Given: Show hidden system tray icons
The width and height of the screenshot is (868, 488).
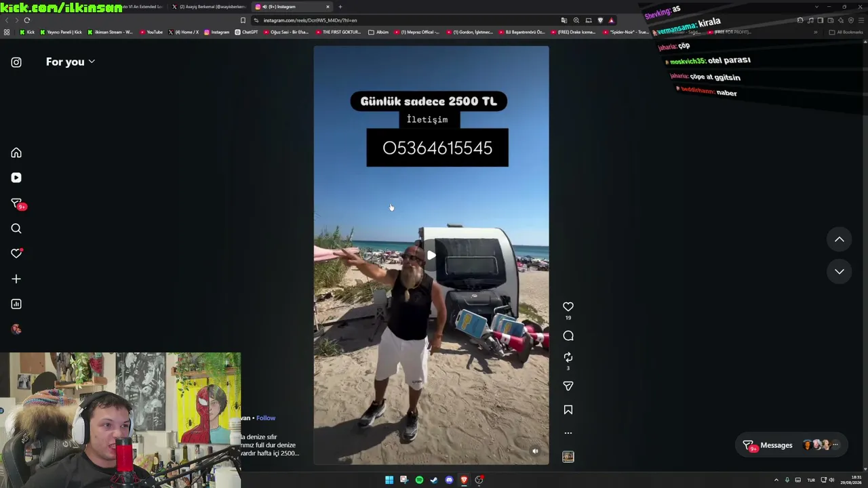Looking at the screenshot, I should click(776, 480).
